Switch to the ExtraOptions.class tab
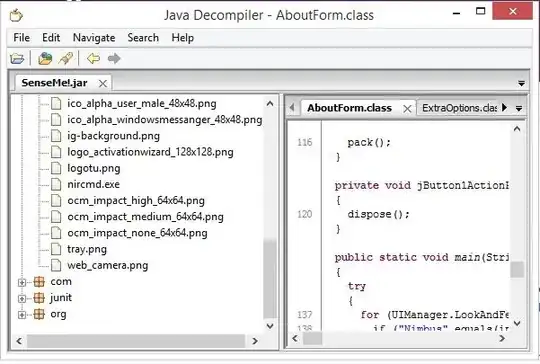 459,108
